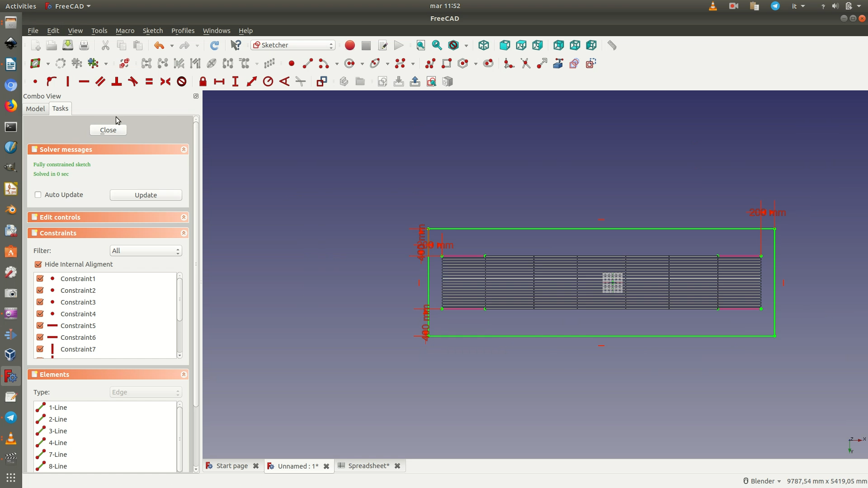
Task: Uncheck Hide Internal Alignment option
Action: pyautogui.click(x=38, y=264)
